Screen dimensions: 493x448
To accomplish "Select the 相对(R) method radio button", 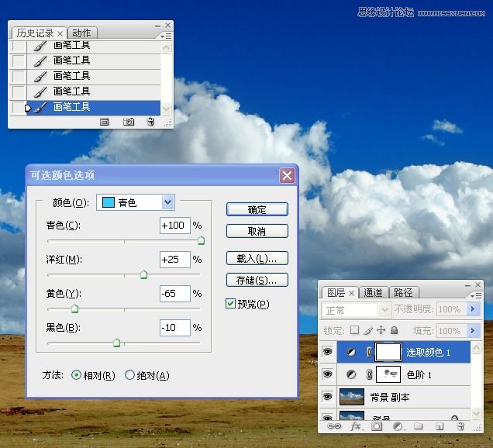I will click(76, 374).
